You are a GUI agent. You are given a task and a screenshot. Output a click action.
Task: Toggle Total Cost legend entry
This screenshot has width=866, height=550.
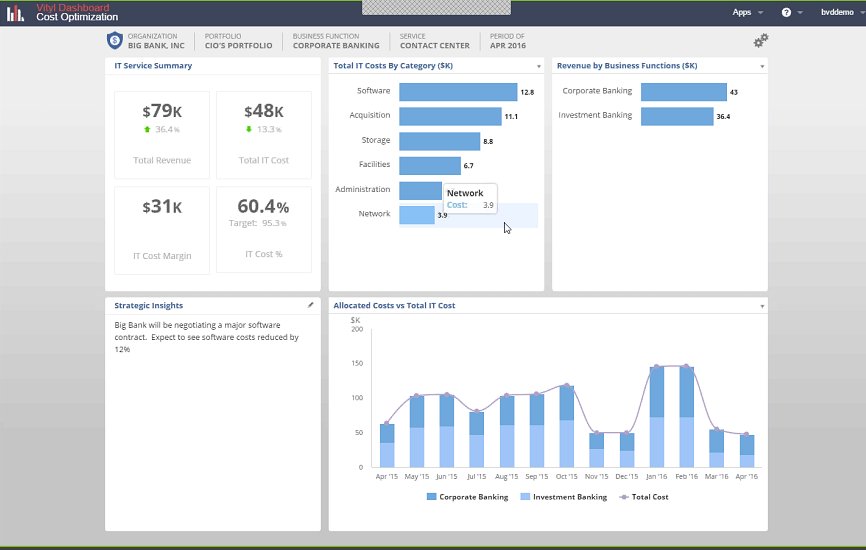pyautogui.click(x=643, y=497)
